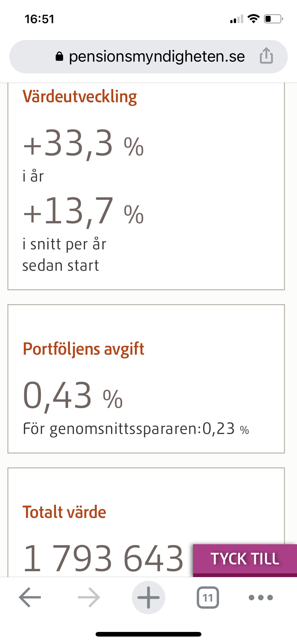Tap the Portföljens avgift heading
Viewport: 297px width, 644px height.
[84, 349]
